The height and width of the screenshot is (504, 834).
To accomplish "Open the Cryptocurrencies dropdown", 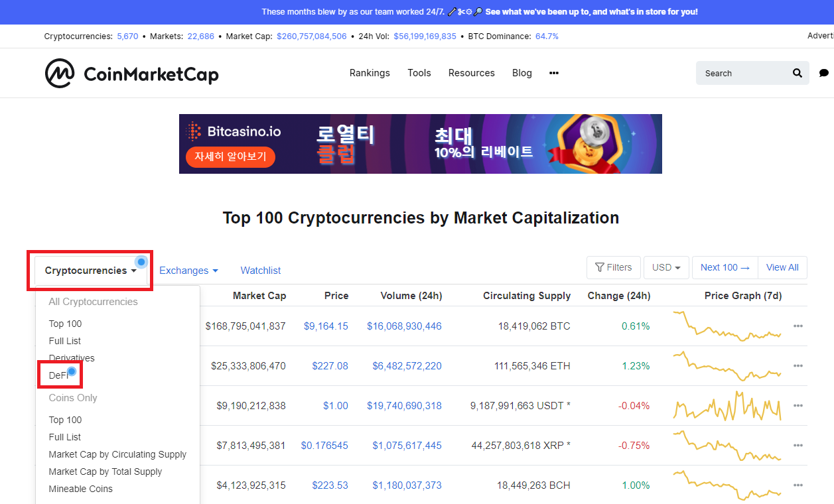I will (91, 271).
